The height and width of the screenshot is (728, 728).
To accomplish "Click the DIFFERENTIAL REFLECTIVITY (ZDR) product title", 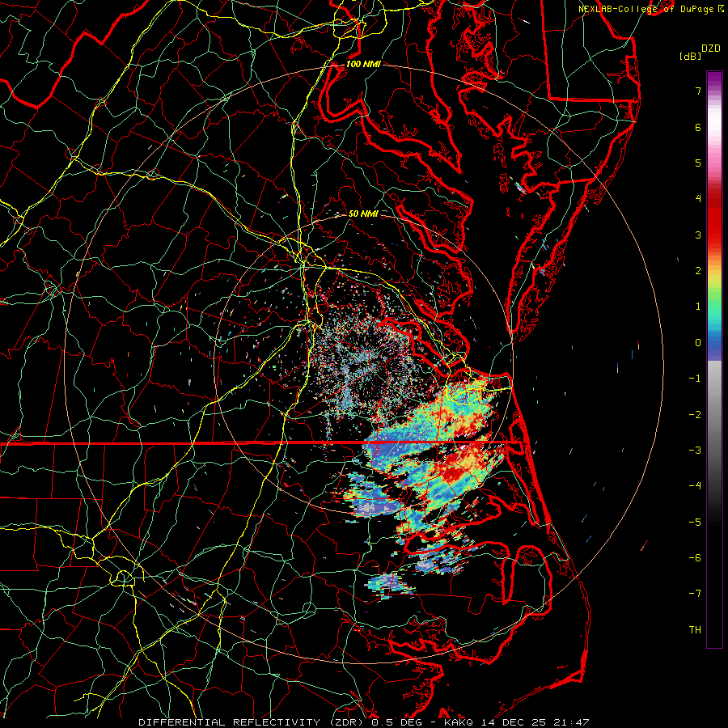I will click(251, 722).
